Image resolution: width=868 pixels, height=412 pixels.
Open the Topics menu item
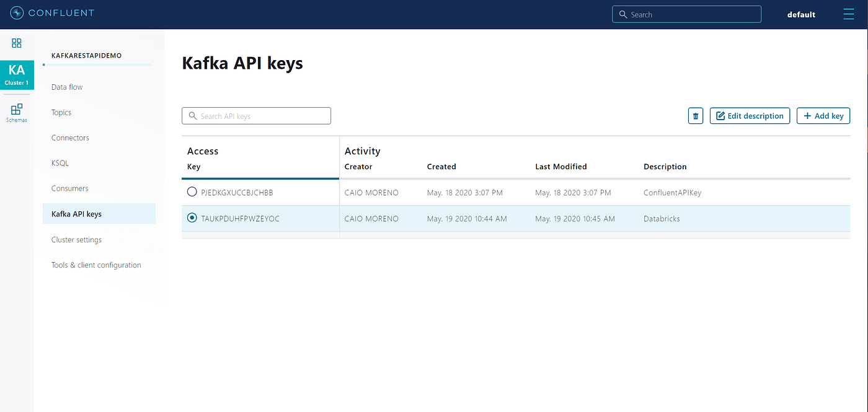coord(61,112)
